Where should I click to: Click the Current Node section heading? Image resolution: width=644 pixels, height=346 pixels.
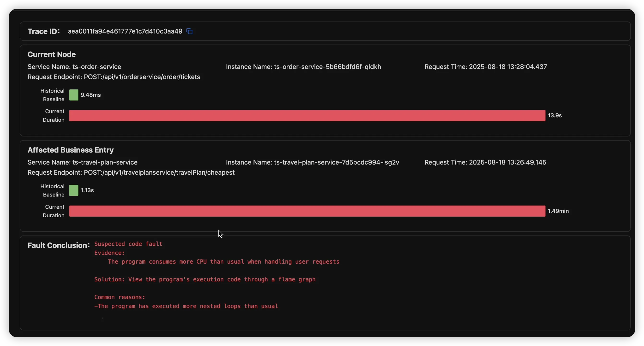tap(52, 54)
